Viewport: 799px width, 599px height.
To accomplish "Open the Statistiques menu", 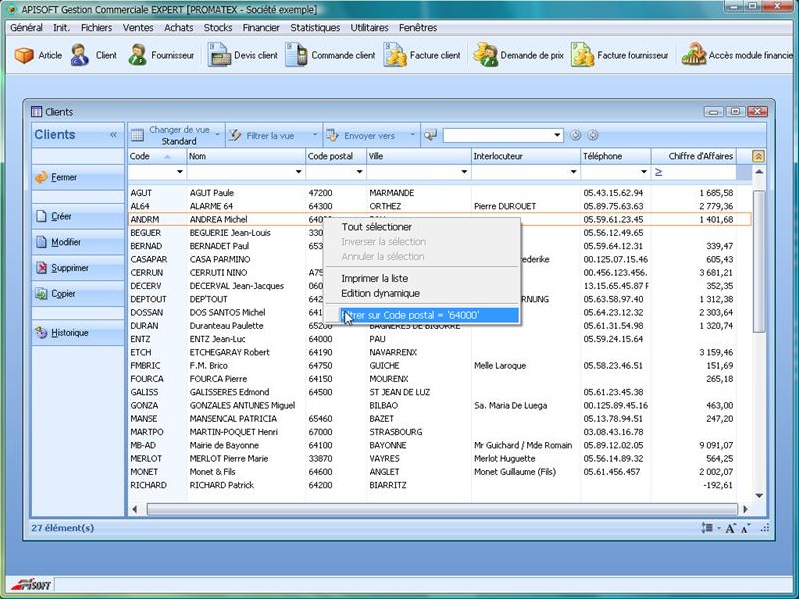I will (315, 28).
